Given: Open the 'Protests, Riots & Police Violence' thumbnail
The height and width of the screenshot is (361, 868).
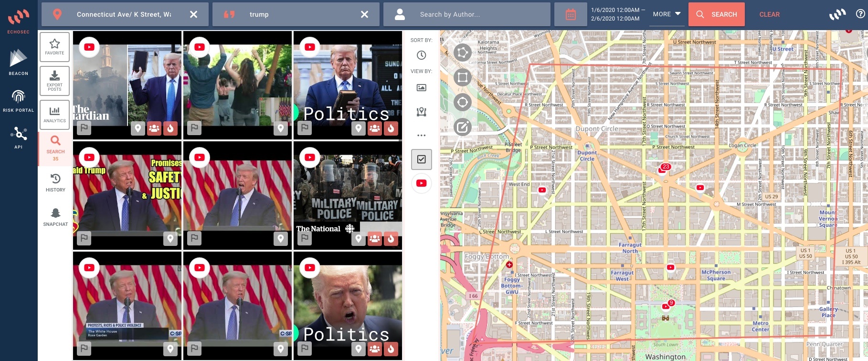Looking at the screenshot, I should click(127, 306).
